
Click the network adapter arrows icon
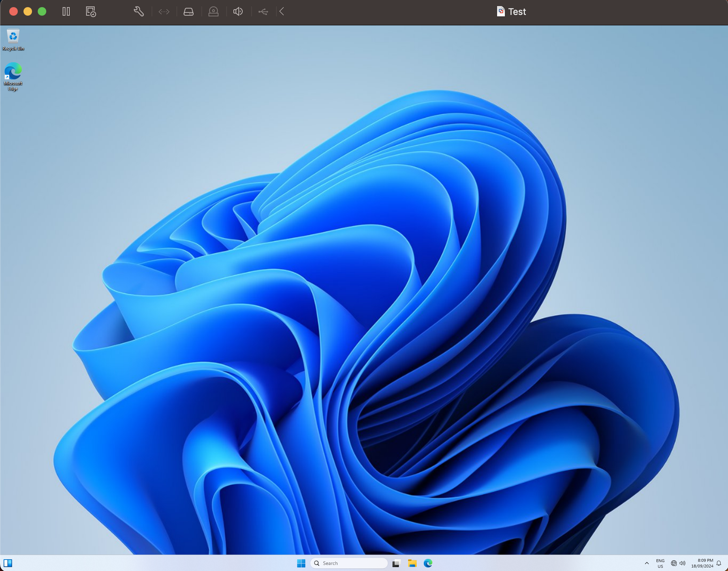point(164,12)
